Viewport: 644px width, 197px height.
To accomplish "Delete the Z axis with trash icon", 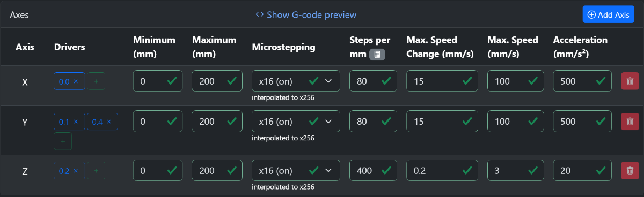I will (x=630, y=171).
